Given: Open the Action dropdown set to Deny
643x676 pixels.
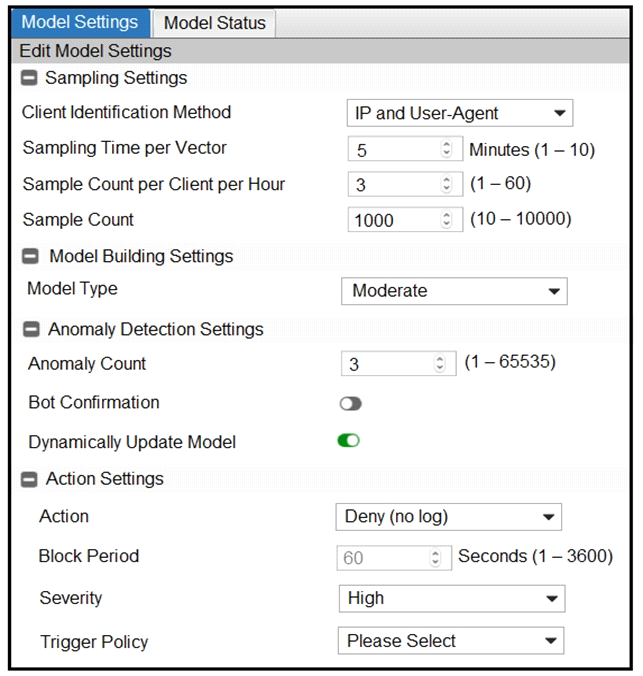Looking at the screenshot, I should [448, 517].
